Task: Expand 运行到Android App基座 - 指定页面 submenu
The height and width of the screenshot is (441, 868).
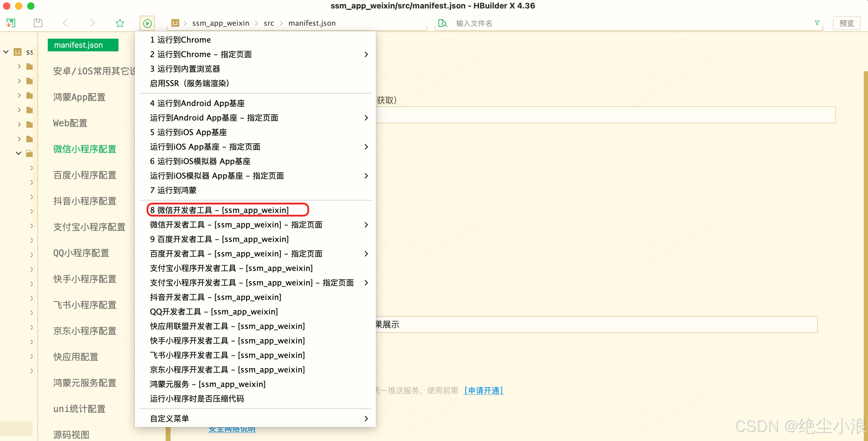Action: [255, 118]
